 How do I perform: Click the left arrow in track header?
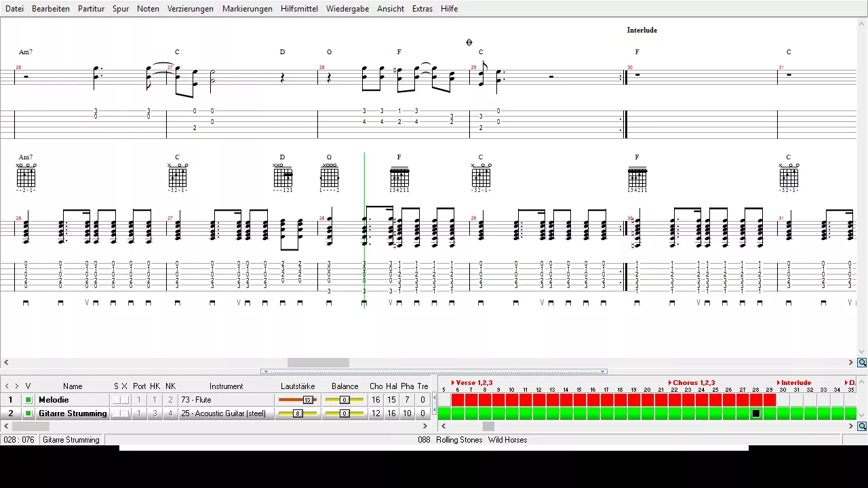pyautogui.click(x=7, y=386)
